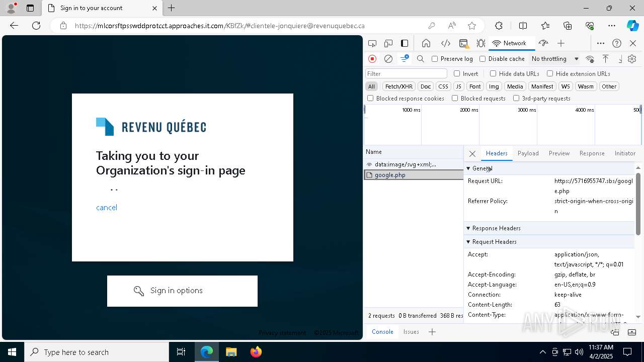The width and height of the screenshot is (644, 362).
Task: Open File Explorer from the taskbar
Action: coord(231,352)
